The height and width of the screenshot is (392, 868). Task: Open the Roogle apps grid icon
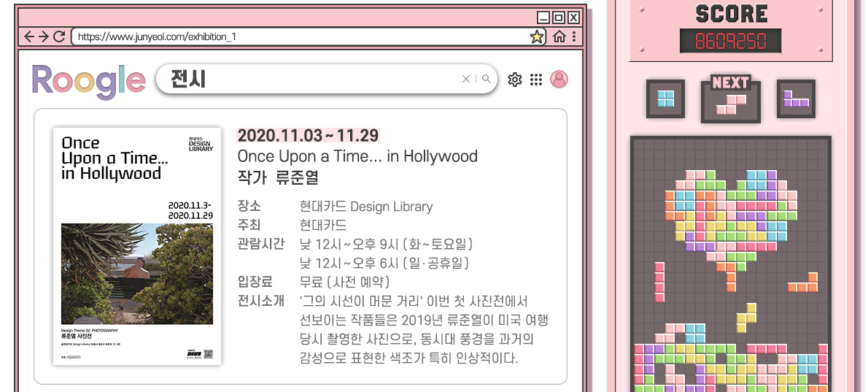536,80
